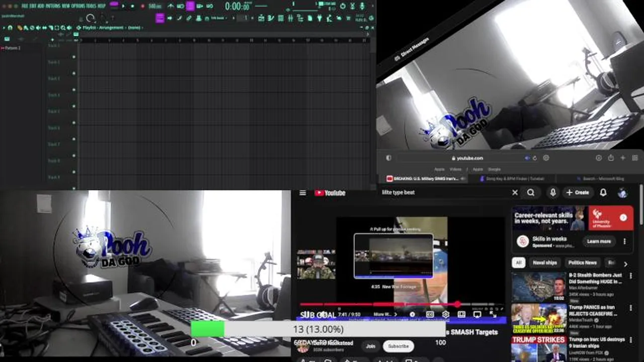The width and height of the screenshot is (644, 362).
Task: Open options for the Skills in weeks ad
Action: [624, 241]
